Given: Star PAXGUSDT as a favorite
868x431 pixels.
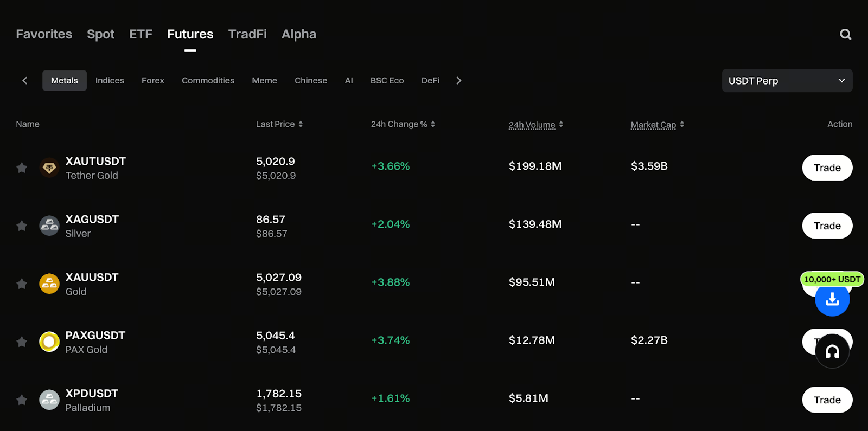Looking at the screenshot, I should coord(22,342).
